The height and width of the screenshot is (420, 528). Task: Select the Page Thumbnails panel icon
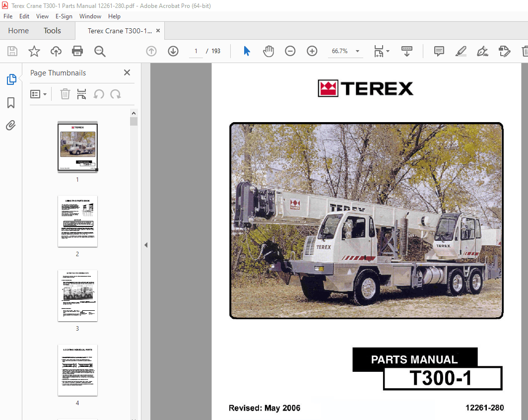tap(11, 79)
